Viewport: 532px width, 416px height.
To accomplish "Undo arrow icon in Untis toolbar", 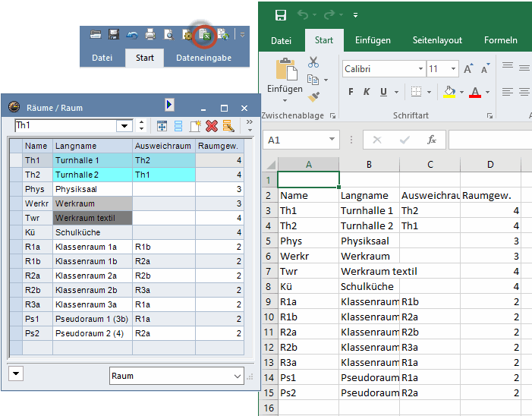I will (132, 35).
